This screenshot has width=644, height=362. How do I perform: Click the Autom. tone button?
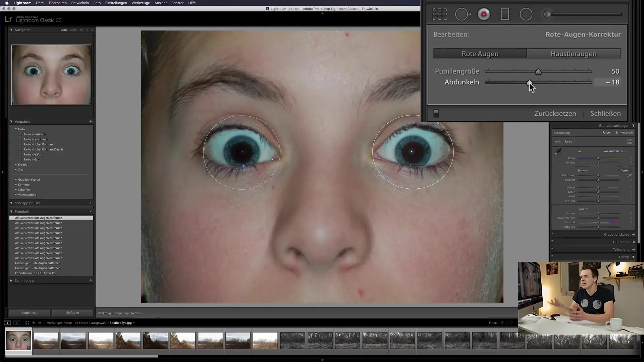(625, 171)
